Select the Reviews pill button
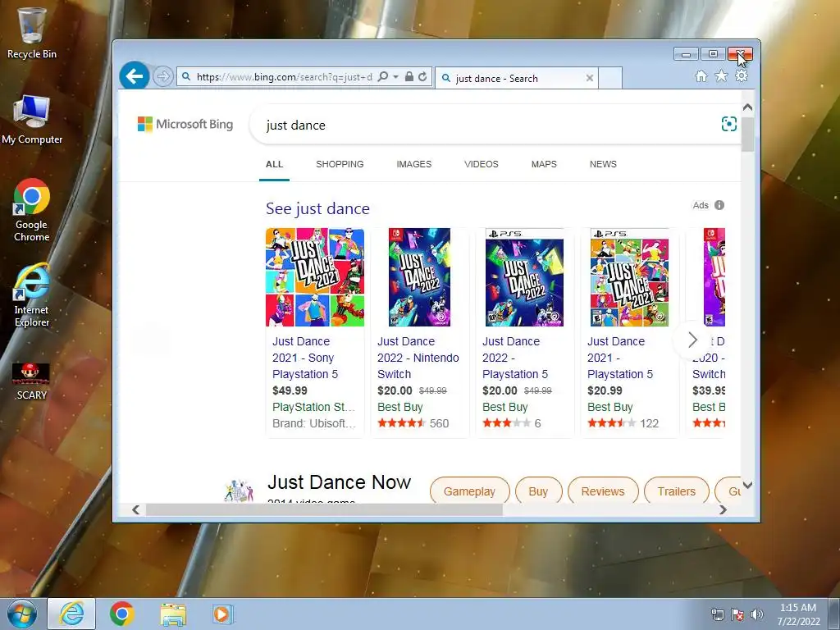Image resolution: width=840 pixels, height=630 pixels. [x=603, y=491]
